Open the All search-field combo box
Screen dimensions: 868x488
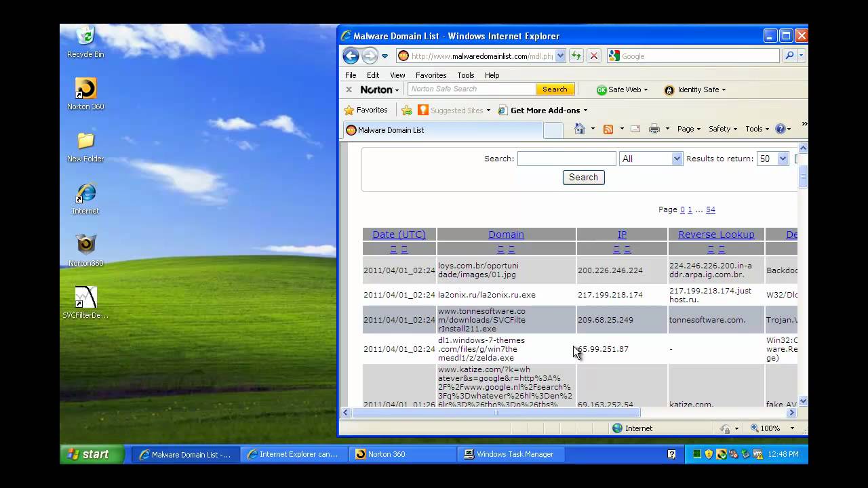[x=651, y=159]
